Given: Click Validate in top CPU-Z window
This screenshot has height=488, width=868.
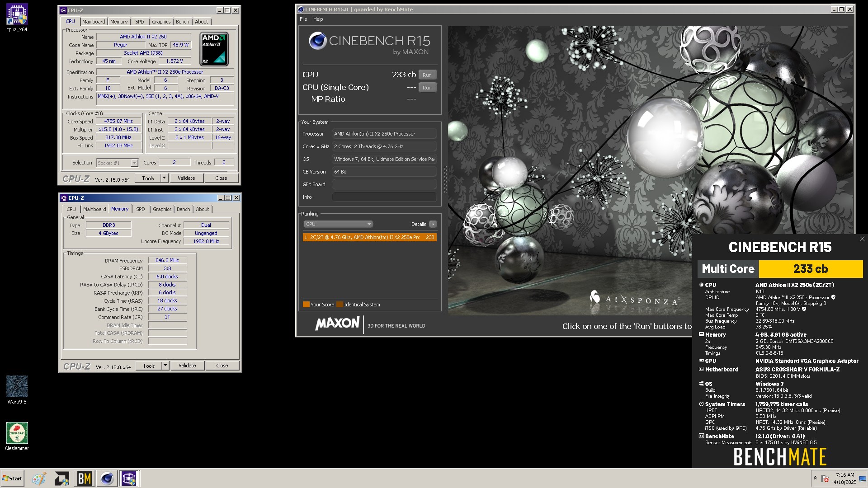Looking at the screenshot, I should (186, 178).
